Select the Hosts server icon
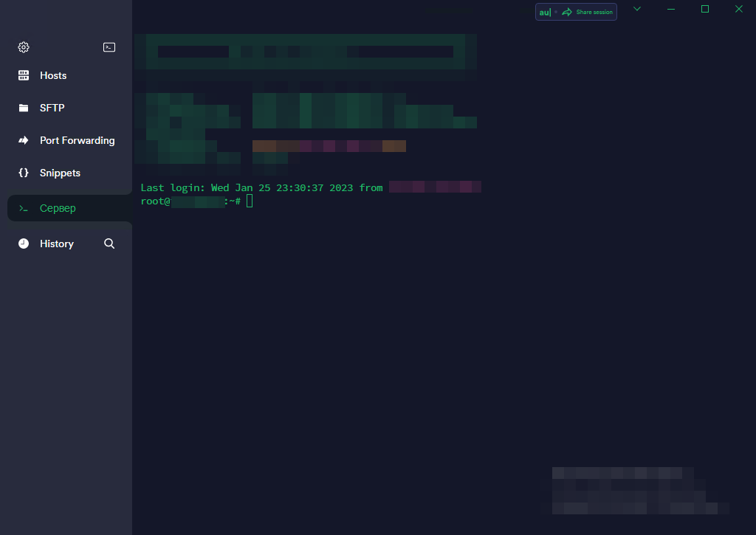 point(23,75)
